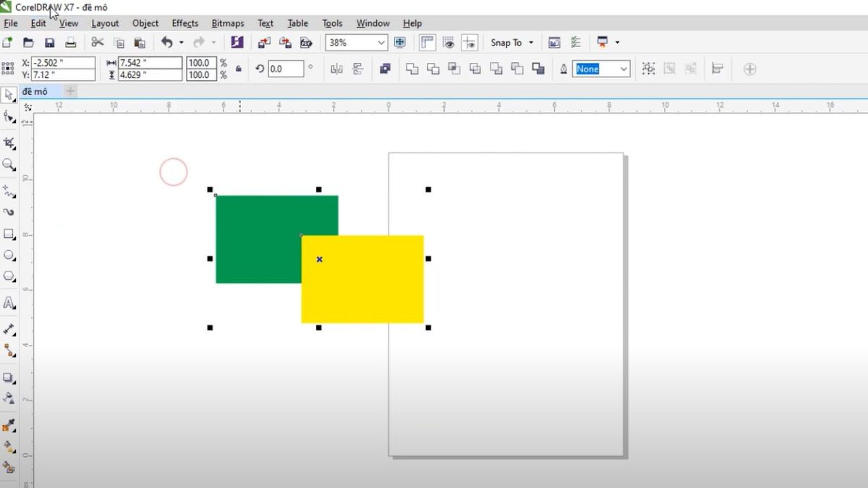Viewport: 868px width, 488px height.
Task: Click the object width 7.542 field
Action: pyautogui.click(x=150, y=63)
